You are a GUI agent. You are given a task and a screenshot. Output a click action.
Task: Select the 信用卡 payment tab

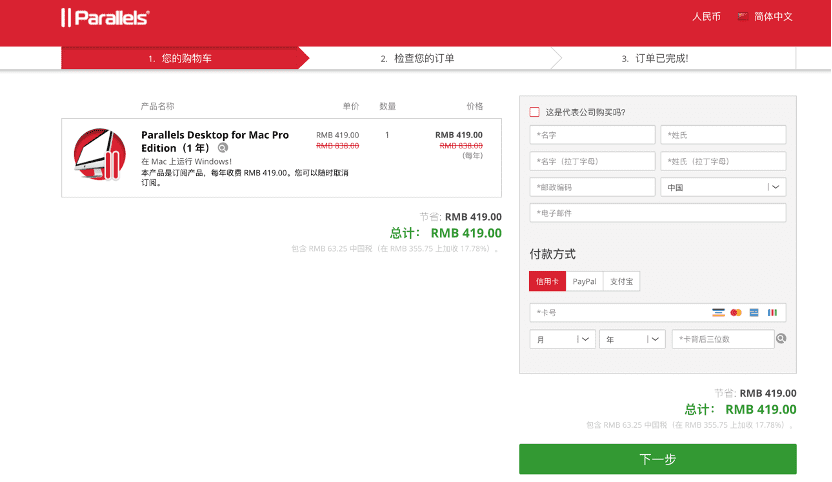[547, 281]
